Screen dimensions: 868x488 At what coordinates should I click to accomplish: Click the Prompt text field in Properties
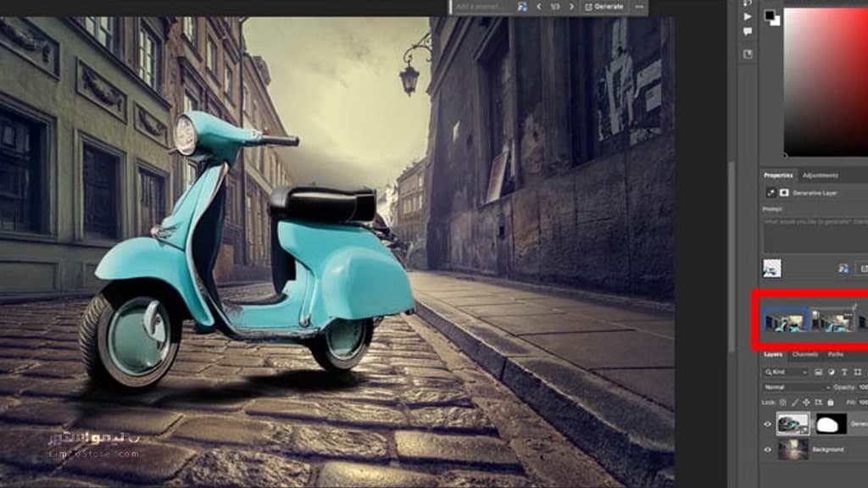815,235
